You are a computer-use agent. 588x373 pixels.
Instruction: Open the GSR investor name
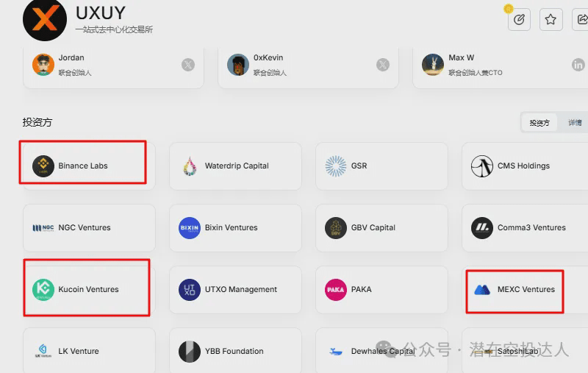point(359,166)
